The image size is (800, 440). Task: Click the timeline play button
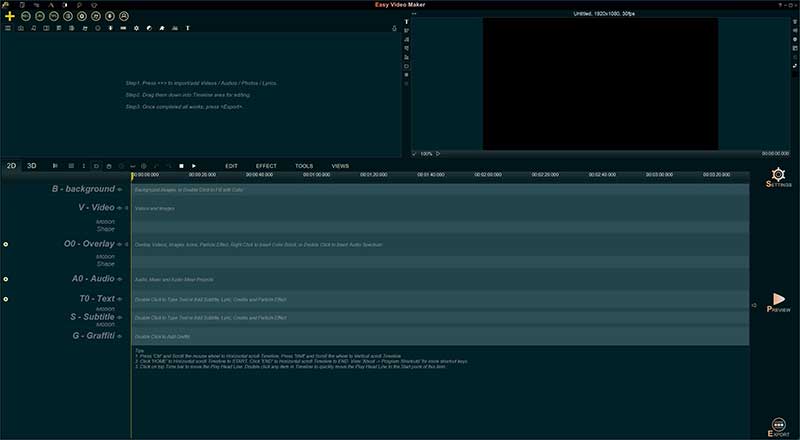[194, 166]
